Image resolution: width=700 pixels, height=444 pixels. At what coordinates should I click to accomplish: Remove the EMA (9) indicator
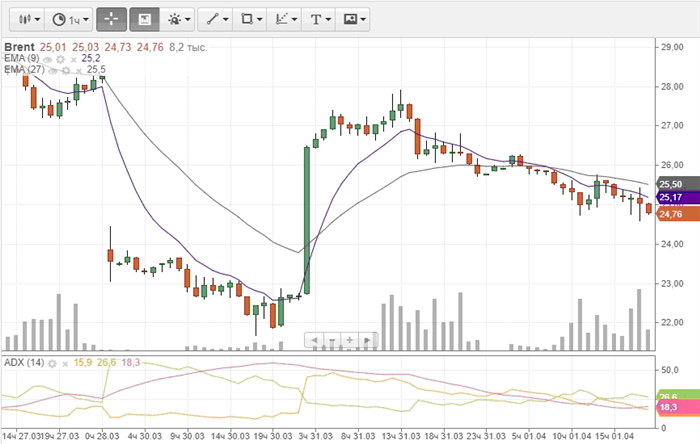74,59
